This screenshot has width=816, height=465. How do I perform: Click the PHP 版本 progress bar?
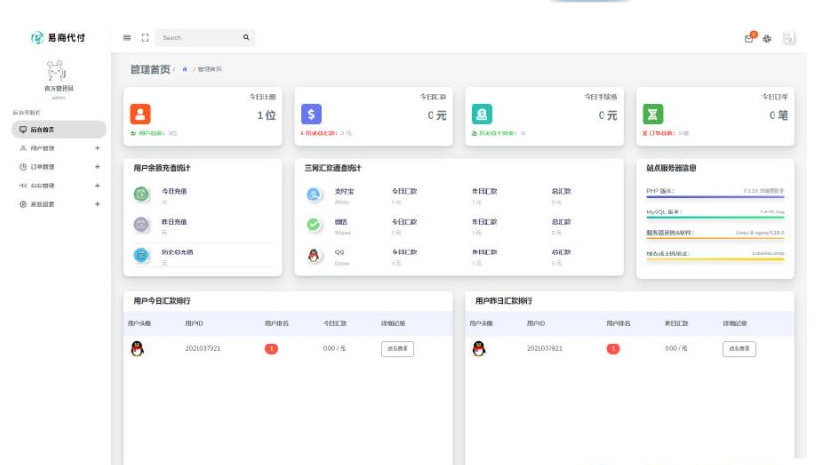[714, 198]
